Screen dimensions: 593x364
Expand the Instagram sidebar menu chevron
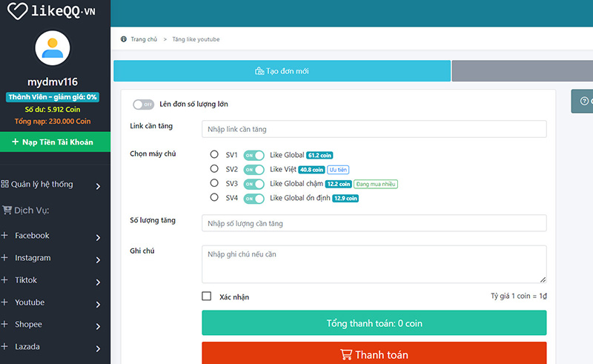tap(98, 259)
